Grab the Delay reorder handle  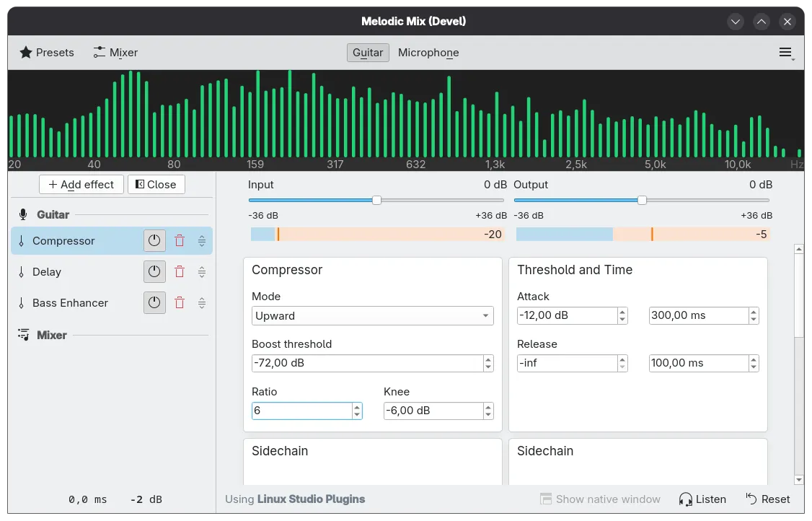[202, 271]
